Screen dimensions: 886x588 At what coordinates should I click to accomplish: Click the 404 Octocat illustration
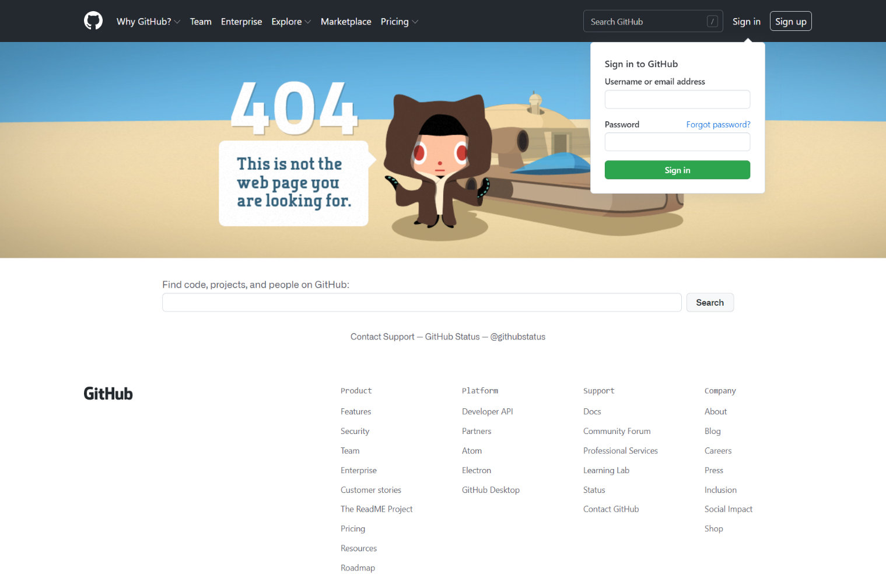pyautogui.click(x=437, y=160)
